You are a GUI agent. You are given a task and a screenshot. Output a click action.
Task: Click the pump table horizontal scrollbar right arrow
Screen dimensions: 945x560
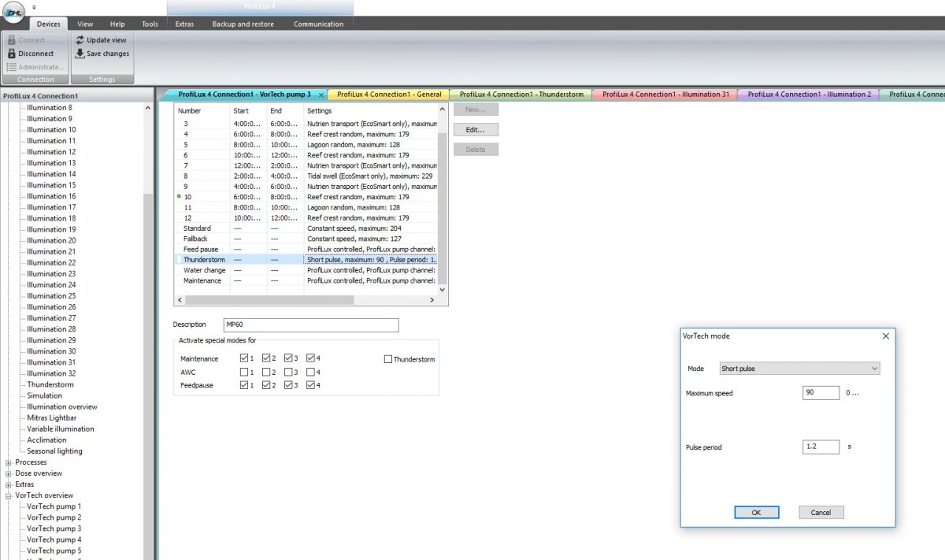click(432, 300)
